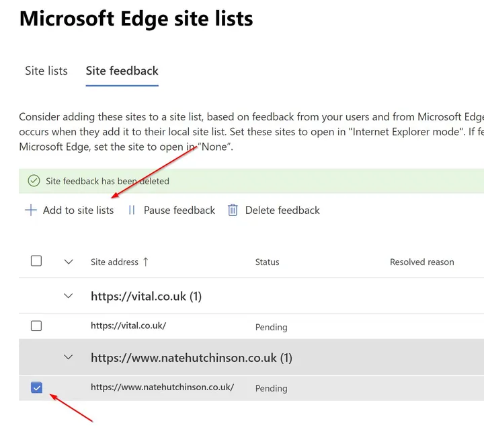The height and width of the screenshot is (448, 484).
Task: Collapse the www.natehutchinson.co.uk (1) group
Action: pyautogui.click(x=68, y=357)
